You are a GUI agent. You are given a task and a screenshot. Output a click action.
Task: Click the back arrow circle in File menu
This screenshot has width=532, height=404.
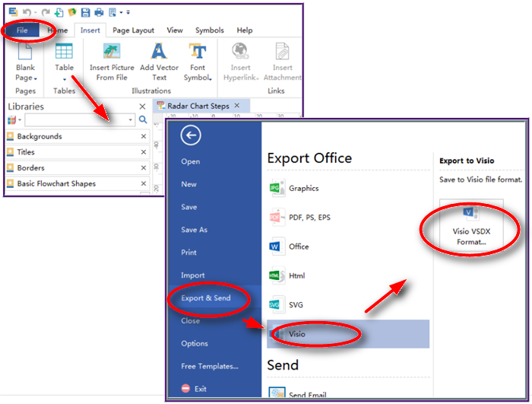click(x=191, y=135)
